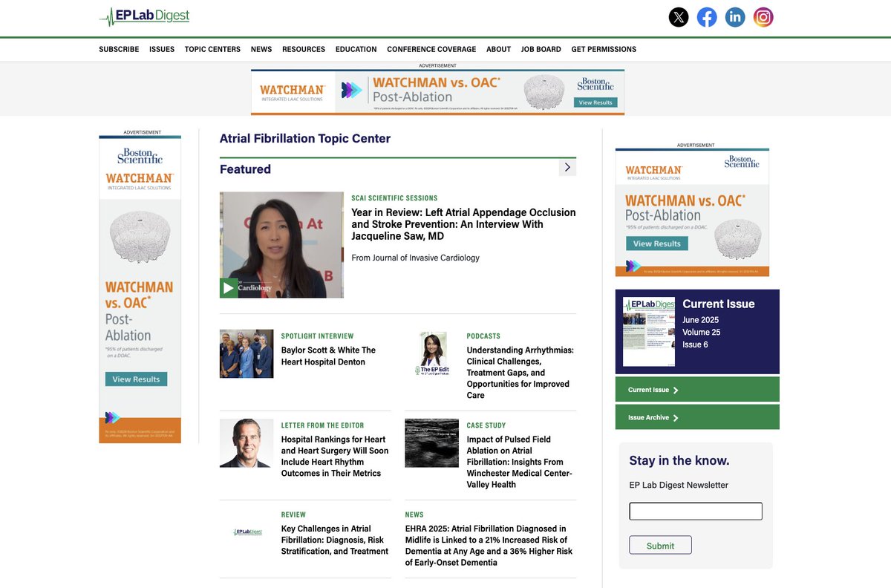Screen dimensions: 891x588
Task: Submit the newsletter signup form
Action: [660, 545]
